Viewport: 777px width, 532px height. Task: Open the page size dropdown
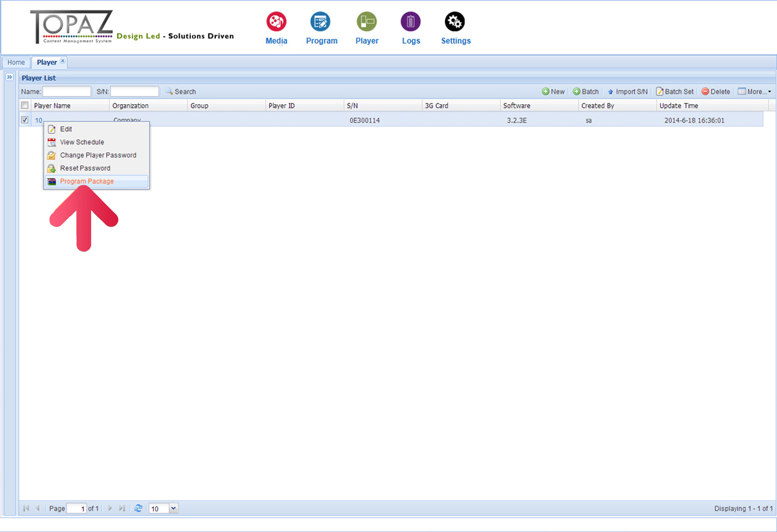click(x=174, y=508)
